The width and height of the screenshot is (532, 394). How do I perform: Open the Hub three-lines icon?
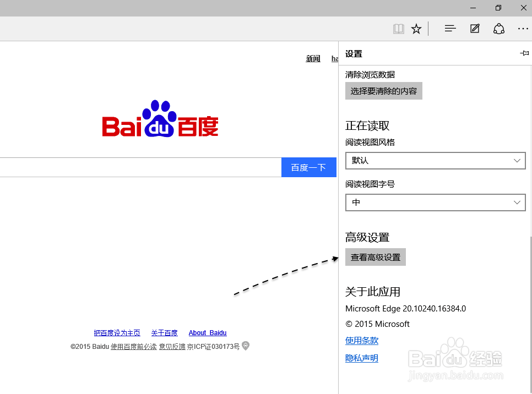(450, 29)
